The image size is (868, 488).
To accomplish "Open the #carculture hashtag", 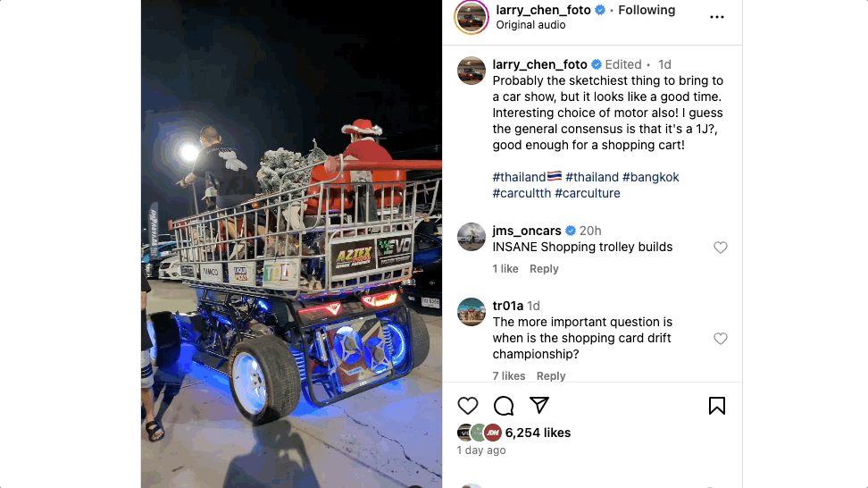I will (588, 193).
